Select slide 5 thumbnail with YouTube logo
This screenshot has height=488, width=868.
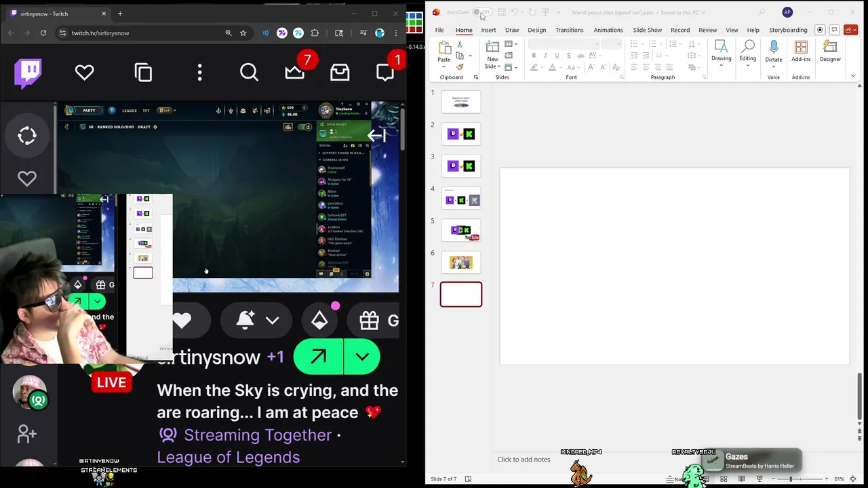pyautogui.click(x=461, y=230)
